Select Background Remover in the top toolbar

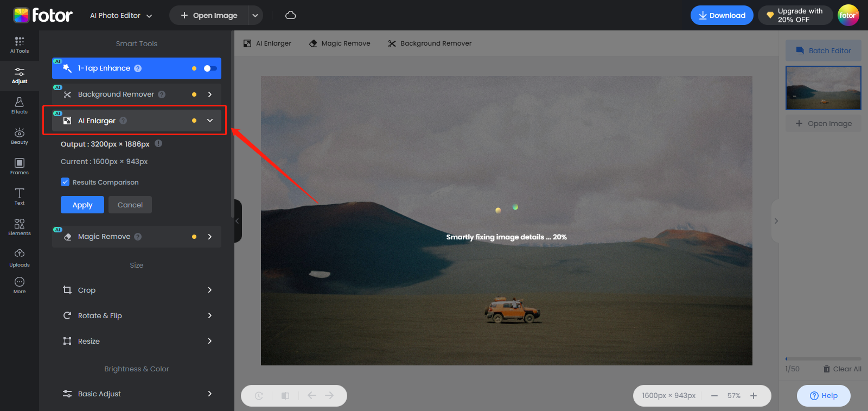(430, 43)
